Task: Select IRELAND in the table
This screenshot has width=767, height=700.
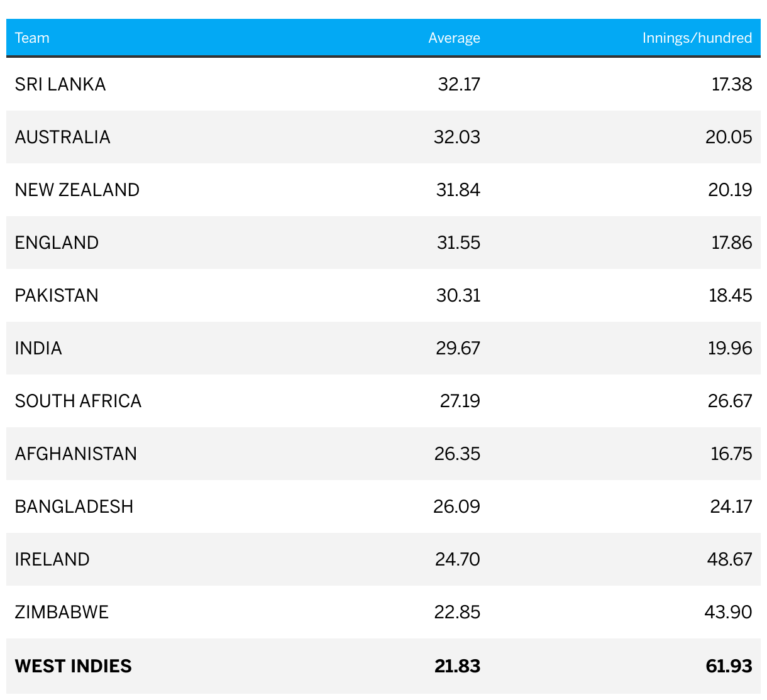Action: point(52,559)
